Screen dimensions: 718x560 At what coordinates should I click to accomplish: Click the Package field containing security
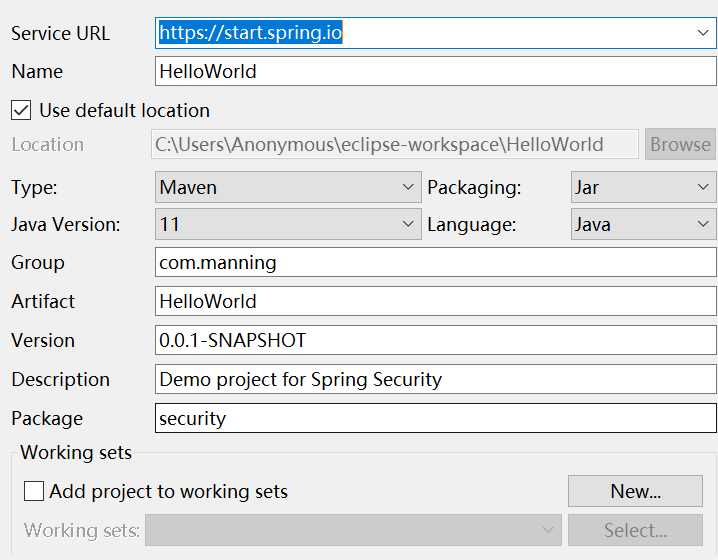435,418
